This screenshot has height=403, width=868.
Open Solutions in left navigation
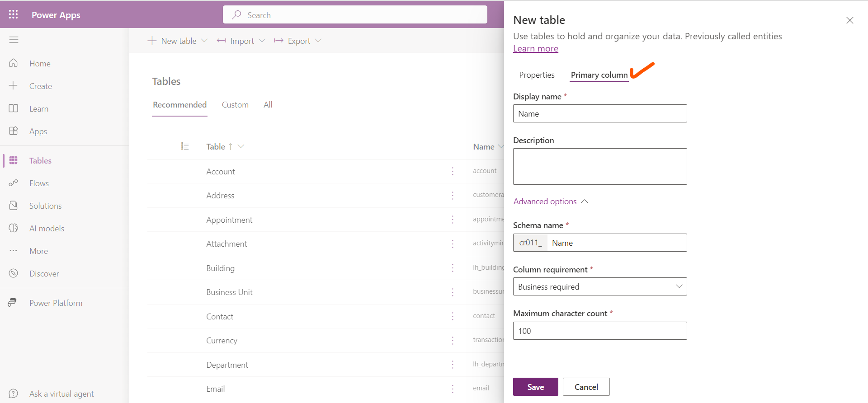coord(45,206)
